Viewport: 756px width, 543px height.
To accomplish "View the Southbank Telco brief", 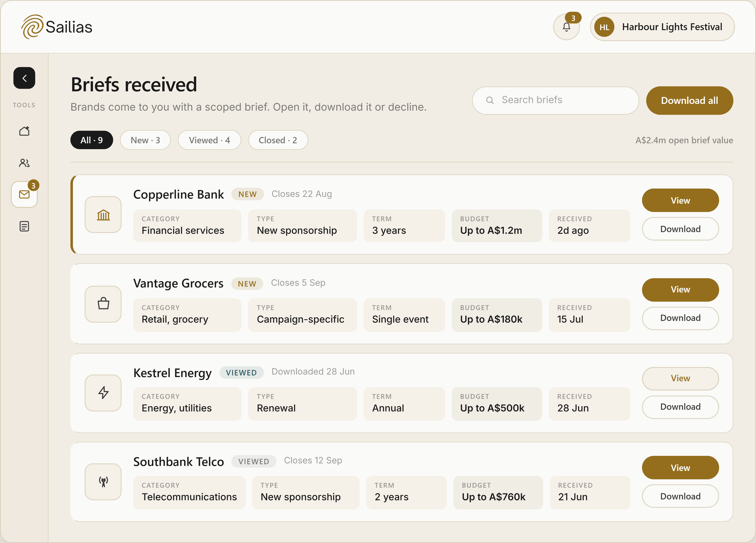I will 680,468.
